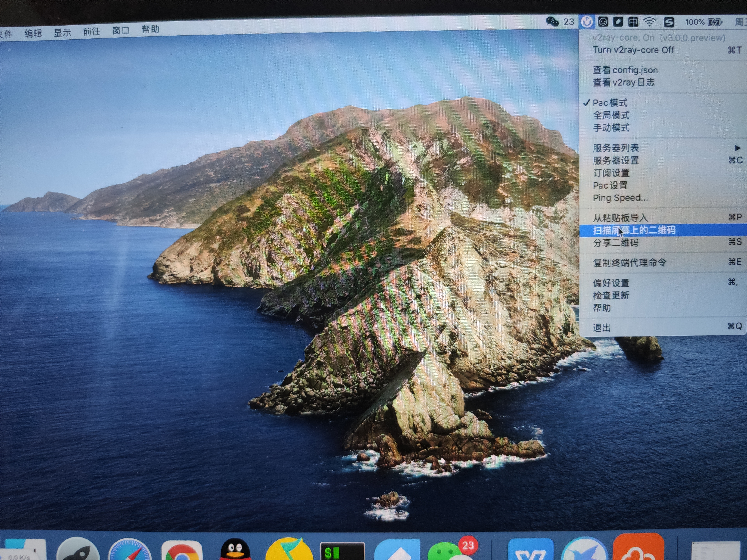The height and width of the screenshot is (560, 747).
Task: Open the 前往 menu in menu bar
Action: click(92, 32)
